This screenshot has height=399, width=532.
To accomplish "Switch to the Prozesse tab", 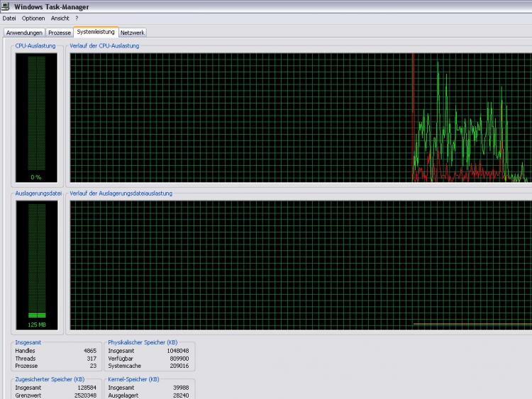I will pyautogui.click(x=60, y=33).
